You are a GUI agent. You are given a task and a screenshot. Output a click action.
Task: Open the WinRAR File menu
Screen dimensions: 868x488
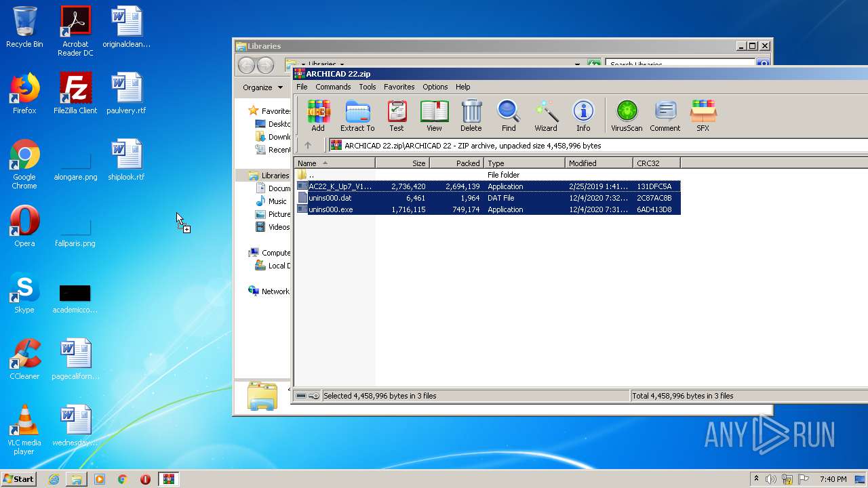pyautogui.click(x=302, y=87)
